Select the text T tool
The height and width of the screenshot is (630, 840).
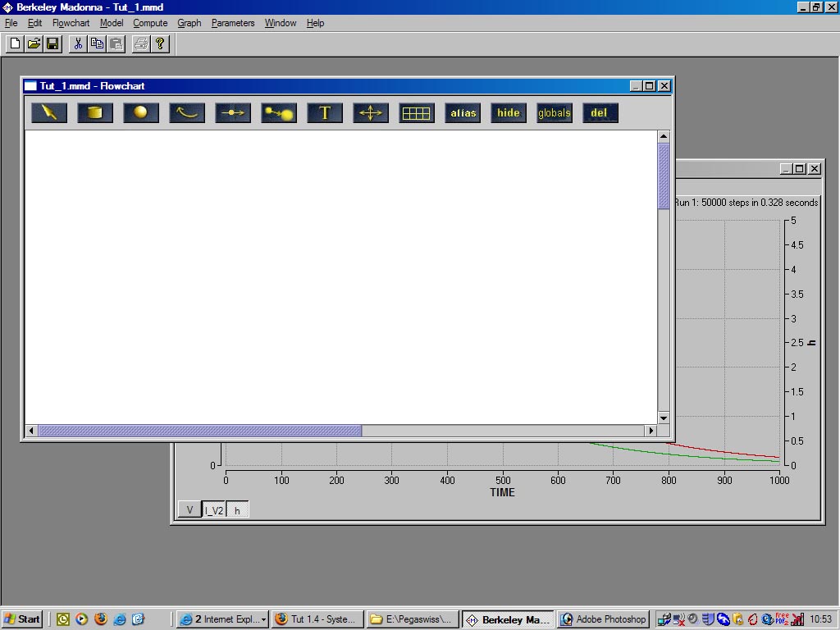click(325, 113)
